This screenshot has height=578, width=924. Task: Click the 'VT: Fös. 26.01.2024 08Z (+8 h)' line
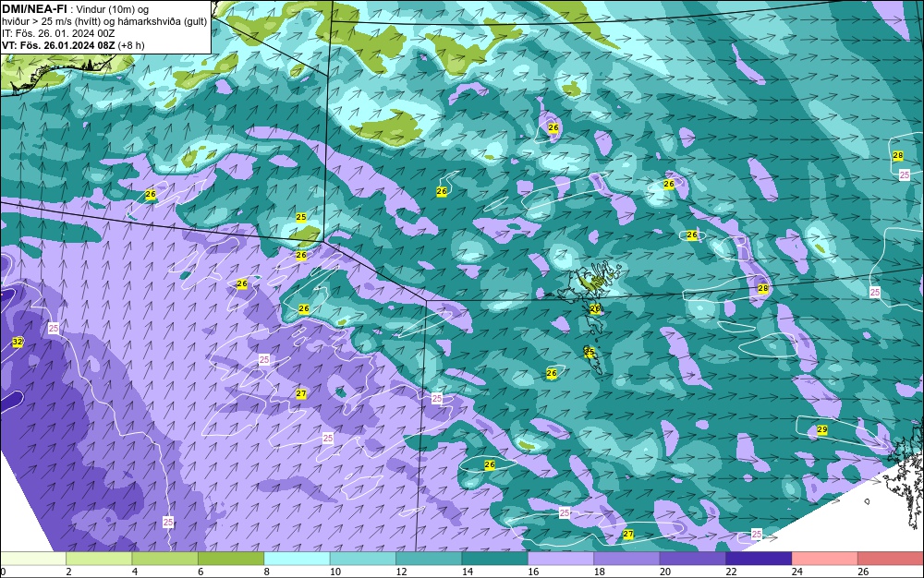pyautogui.click(x=73, y=45)
